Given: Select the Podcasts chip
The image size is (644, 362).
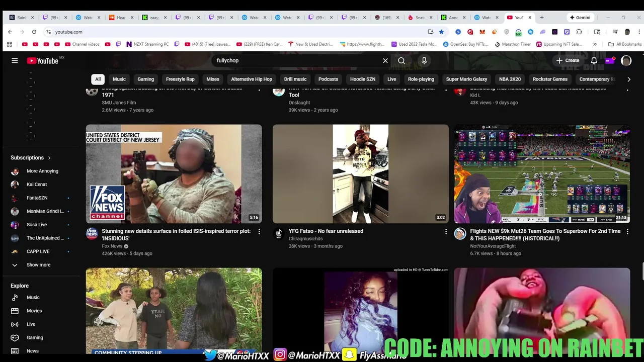Looking at the screenshot, I should (328, 79).
